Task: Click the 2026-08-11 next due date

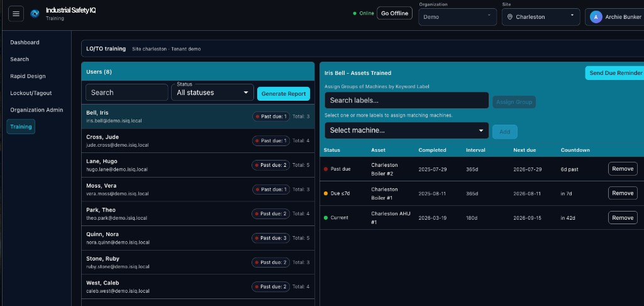Action: pos(527,193)
